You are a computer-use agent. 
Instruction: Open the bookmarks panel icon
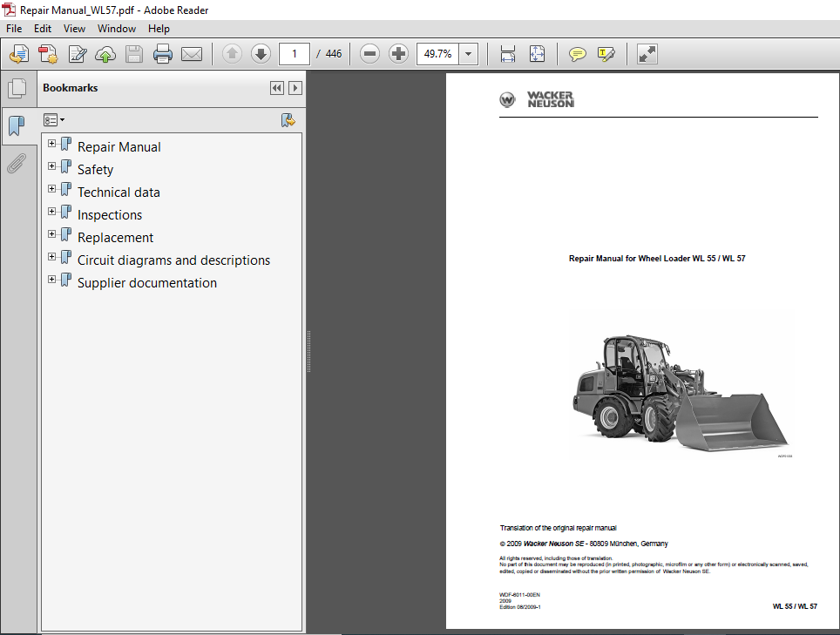point(17,125)
